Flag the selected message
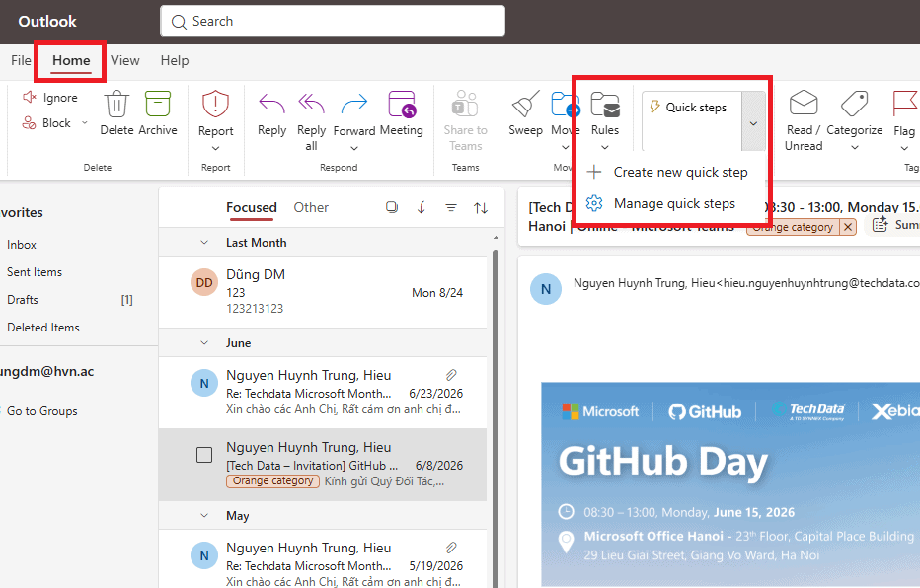 pos(904,113)
